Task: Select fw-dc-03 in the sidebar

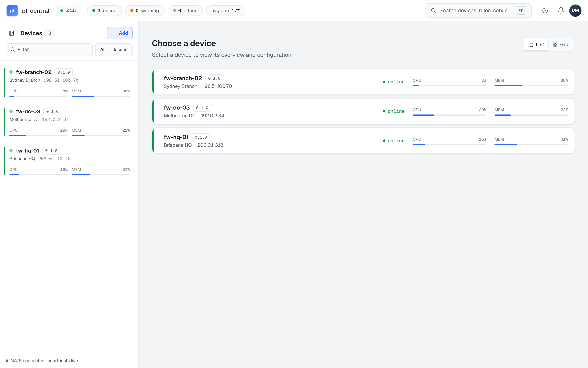Action: point(69,122)
